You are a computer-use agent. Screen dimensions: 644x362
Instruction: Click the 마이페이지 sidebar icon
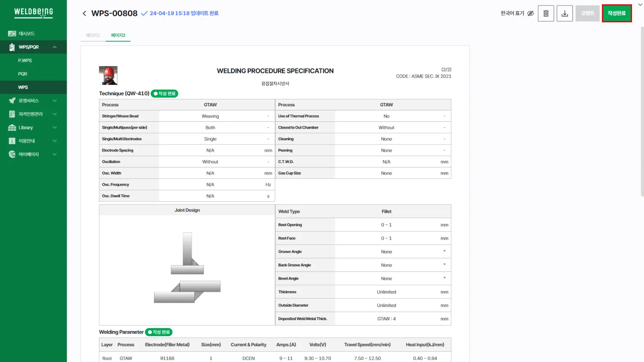click(x=12, y=154)
